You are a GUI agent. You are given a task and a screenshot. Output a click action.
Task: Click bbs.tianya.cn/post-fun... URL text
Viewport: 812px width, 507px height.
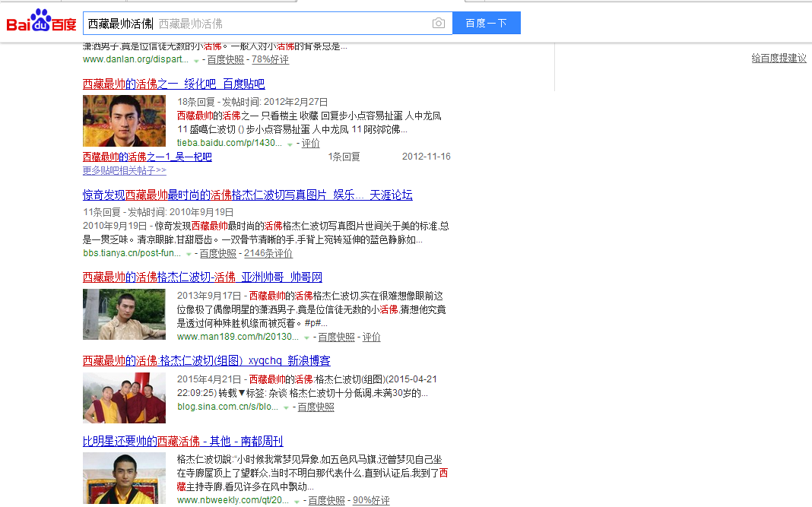click(x=132, y=253)
